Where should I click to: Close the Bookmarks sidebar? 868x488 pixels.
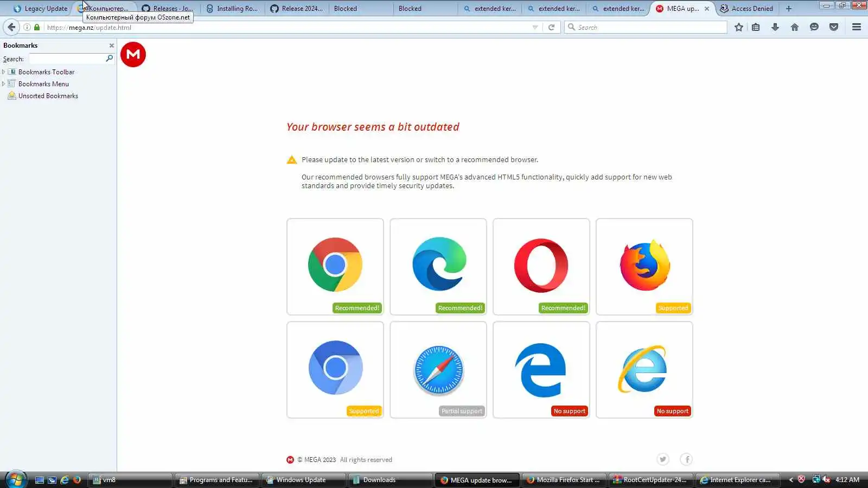(112, 46)
